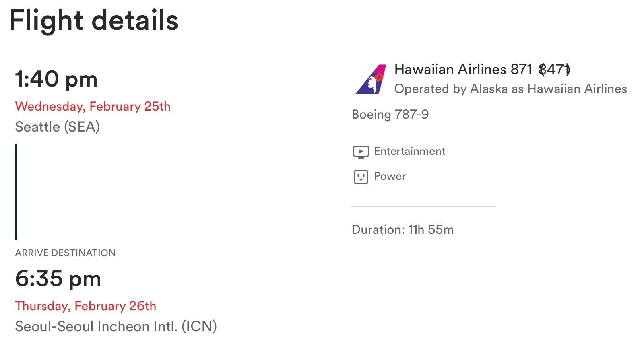Image resolution: width=644 pixels, height=344 pixels.
Task: Select the Entertainment amenity label
Action: (409, 151)
